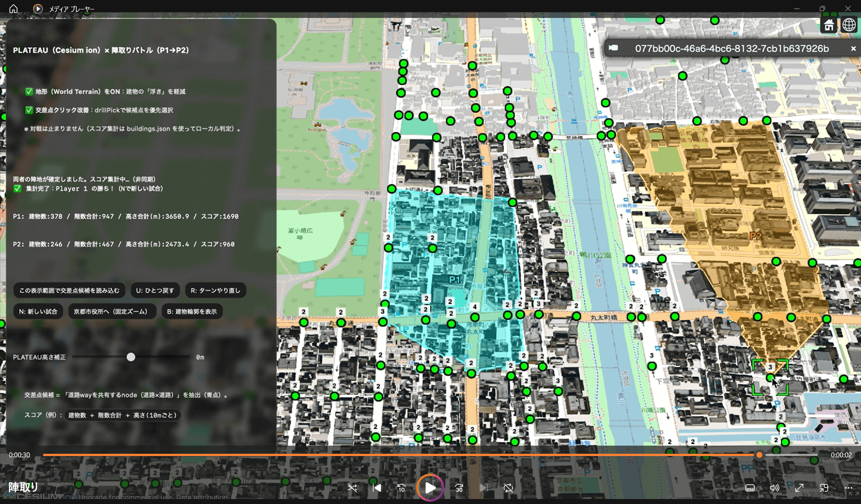Click the previous track icon
The height and width of the screenshot is (504, 861).
click(x=377, y=488)
